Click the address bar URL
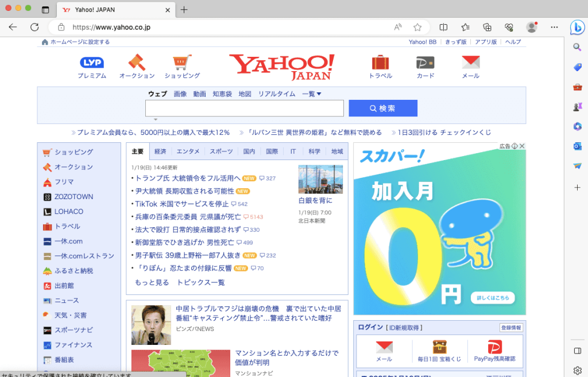Image resolution: width=588 pixels, height=377 pixels. [x=111, y=27]
